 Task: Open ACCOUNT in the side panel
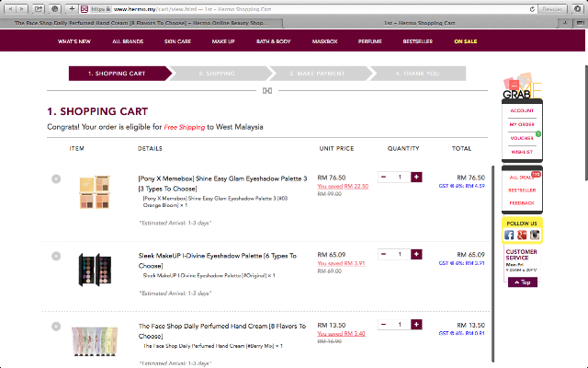(x=522, y=110)
